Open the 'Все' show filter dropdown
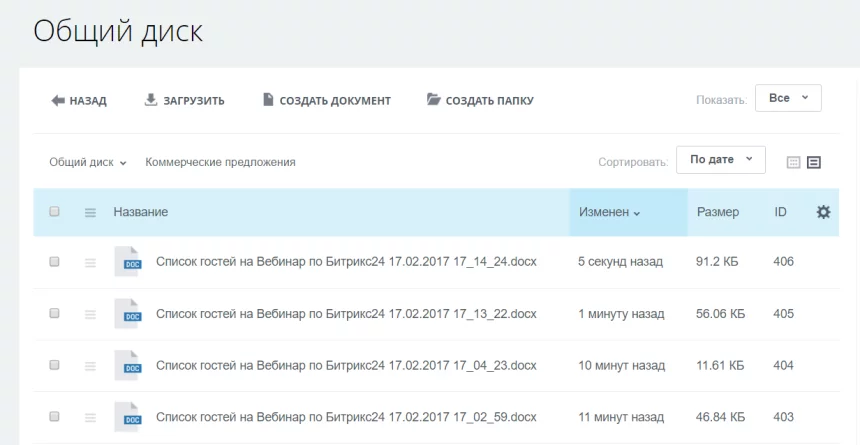This screenshot has height=445, width=860. click(x=788, y=98)
